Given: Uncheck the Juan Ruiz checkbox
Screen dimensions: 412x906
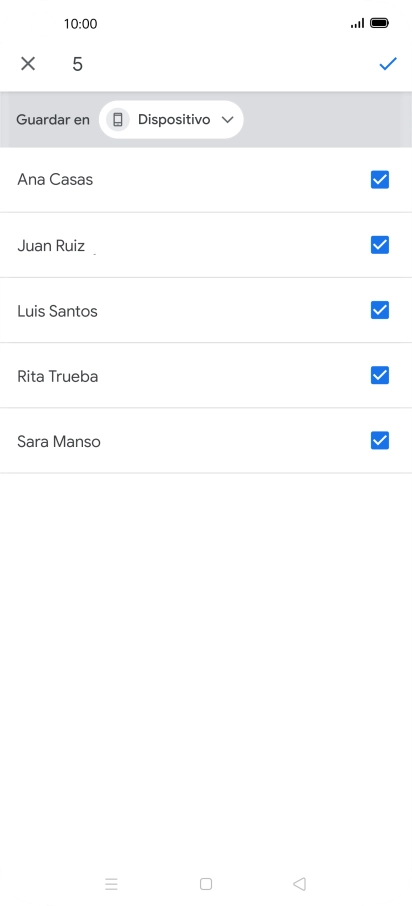Looking at the screenshot, I should pyautogui.click(x=380, y=245).
